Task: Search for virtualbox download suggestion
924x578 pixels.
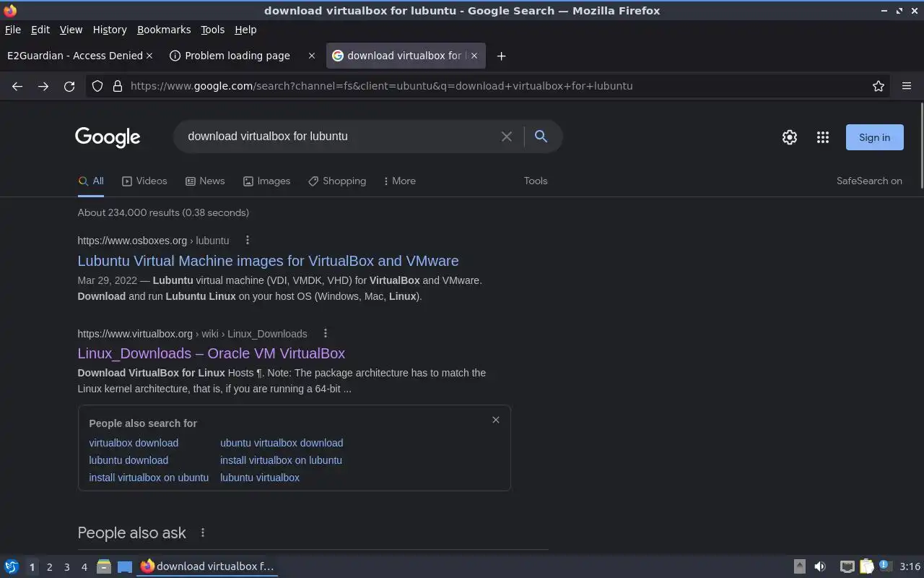Action: pyautogui.click(x=134, y=443)
